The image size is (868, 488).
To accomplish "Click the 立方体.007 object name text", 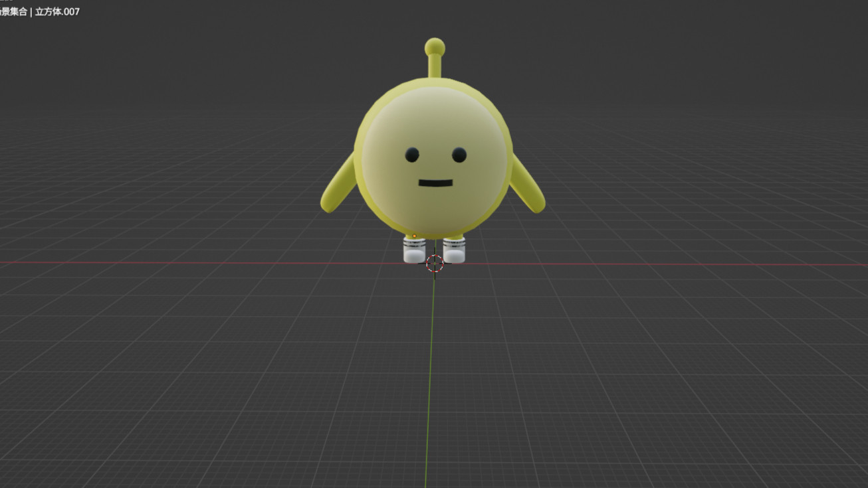I will 57,11.
